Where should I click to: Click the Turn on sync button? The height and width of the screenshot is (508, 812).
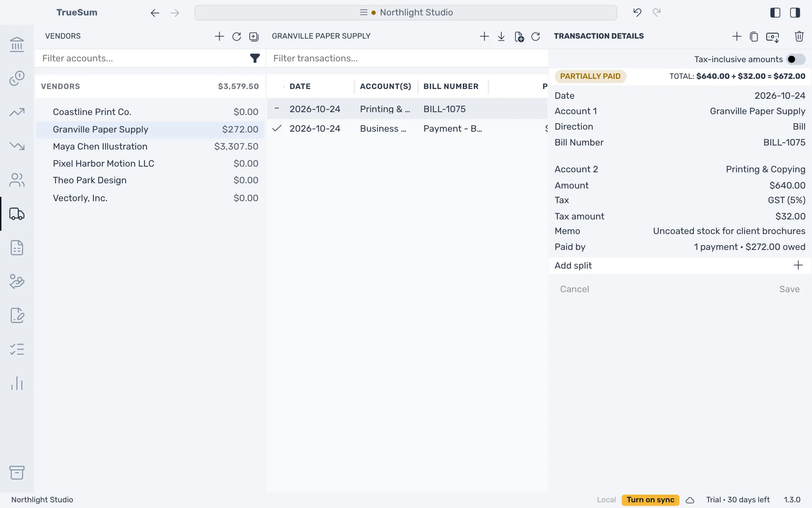[x=650, y=500]
